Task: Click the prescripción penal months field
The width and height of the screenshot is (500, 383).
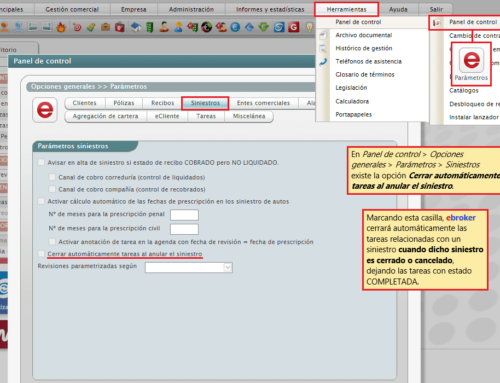Action: [x=184, y=215]
